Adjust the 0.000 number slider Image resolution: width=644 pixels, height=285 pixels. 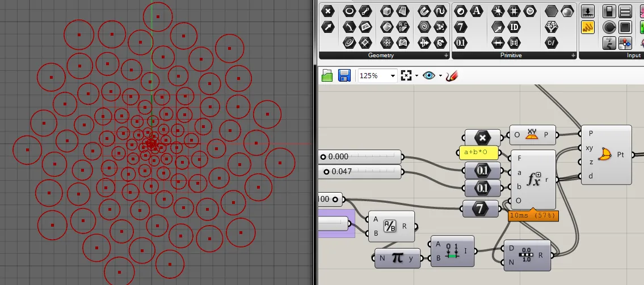pos(360,156)
